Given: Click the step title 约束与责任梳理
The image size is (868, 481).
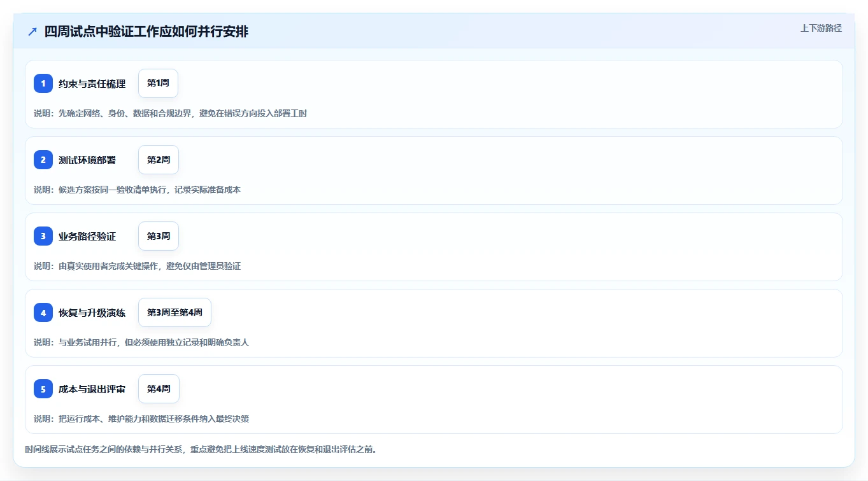Looking at the screenshot, I should tap(92, 83).
